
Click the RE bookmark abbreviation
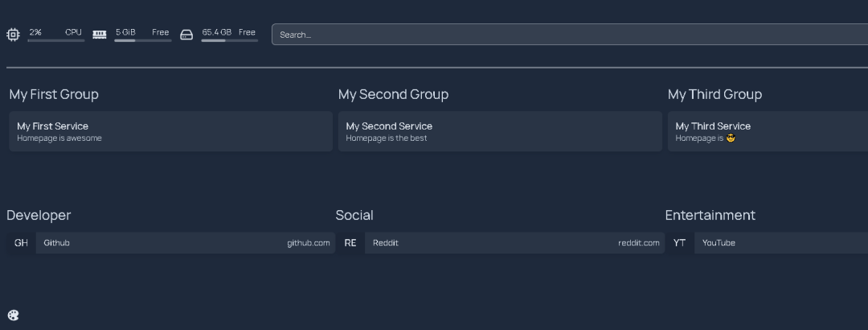point(350,243)
